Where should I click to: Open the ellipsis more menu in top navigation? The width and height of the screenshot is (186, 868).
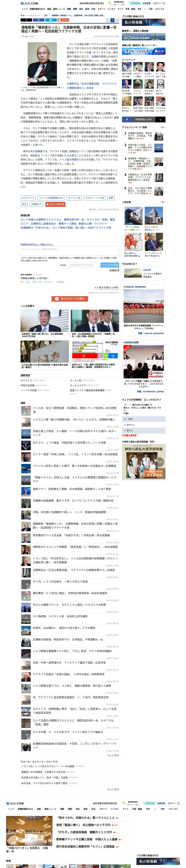(x=145, y=9)
